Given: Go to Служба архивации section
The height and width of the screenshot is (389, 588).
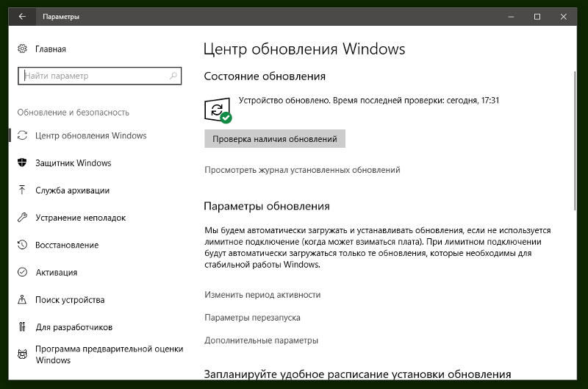Looking at the screenshot, I should pyautogui.click(x=72, y=190).
